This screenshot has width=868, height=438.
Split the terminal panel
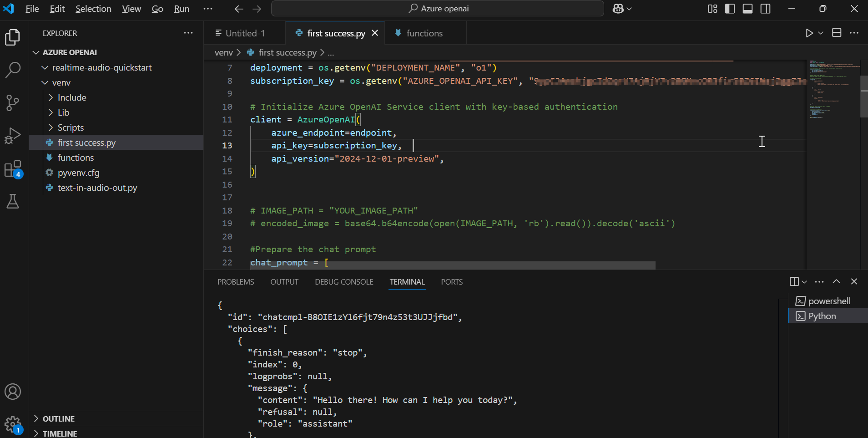(794, 281)
